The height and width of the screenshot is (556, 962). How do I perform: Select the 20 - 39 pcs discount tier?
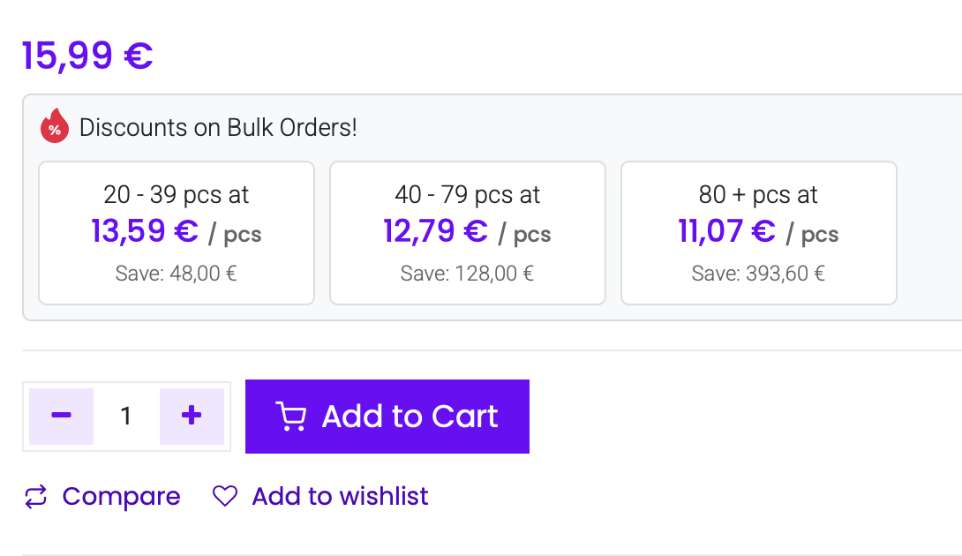tap(177, 233)
